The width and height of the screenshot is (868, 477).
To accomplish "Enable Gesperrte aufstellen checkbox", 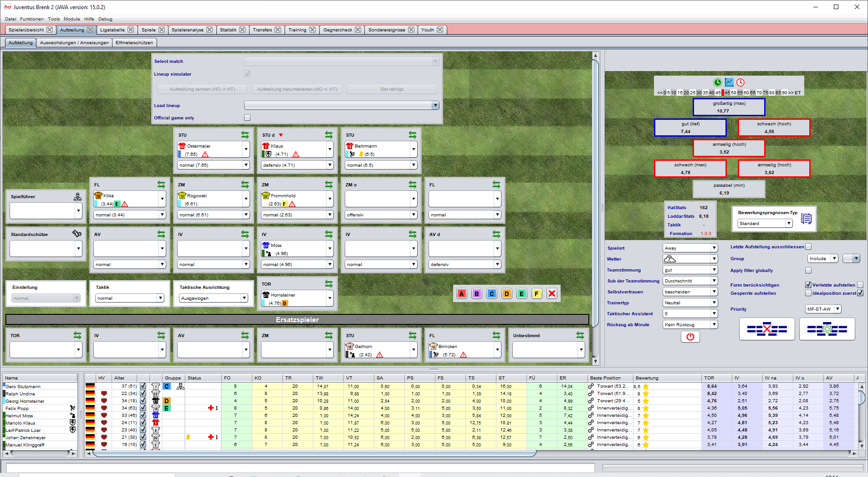I will click(x=808, y=293).
